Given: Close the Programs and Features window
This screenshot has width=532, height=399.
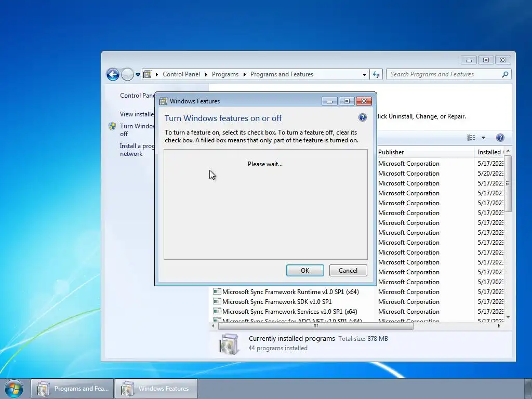Looking at the screenshot, I should (503, 60).
